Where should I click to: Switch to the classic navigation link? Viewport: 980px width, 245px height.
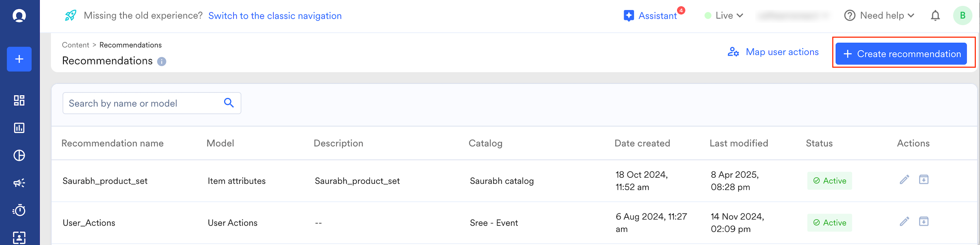[275, 16]
